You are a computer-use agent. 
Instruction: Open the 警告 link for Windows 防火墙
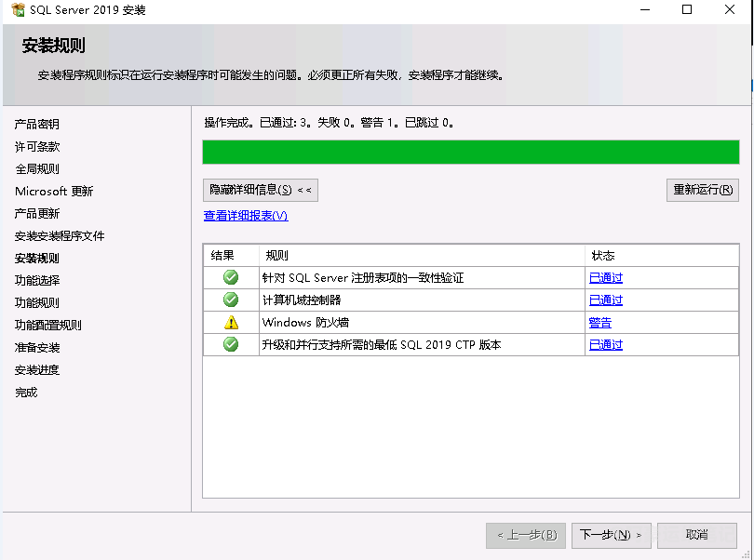click(x=600, y=323)
